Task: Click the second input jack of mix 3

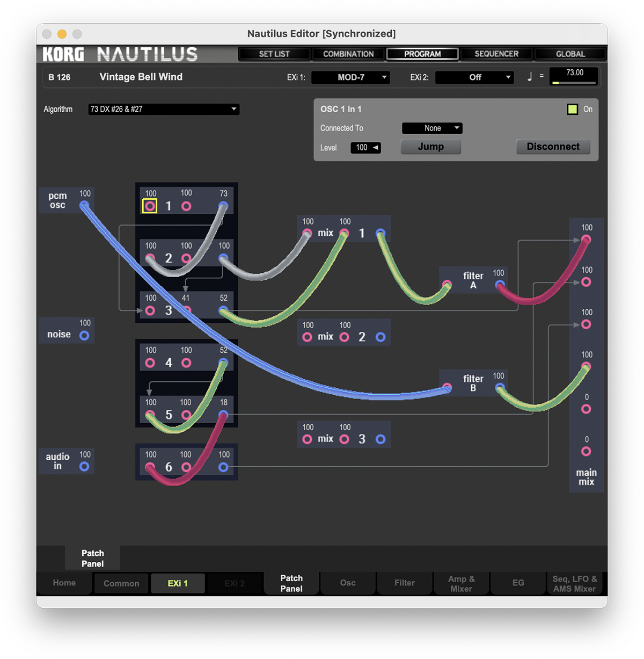Action: [x=345, y=439]
